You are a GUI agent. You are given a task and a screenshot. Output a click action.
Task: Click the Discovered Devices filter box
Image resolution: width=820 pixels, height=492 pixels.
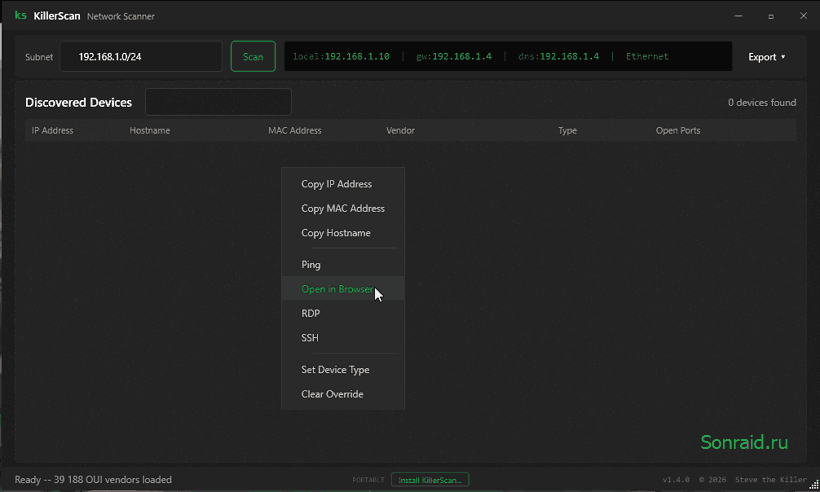(218, 102)
